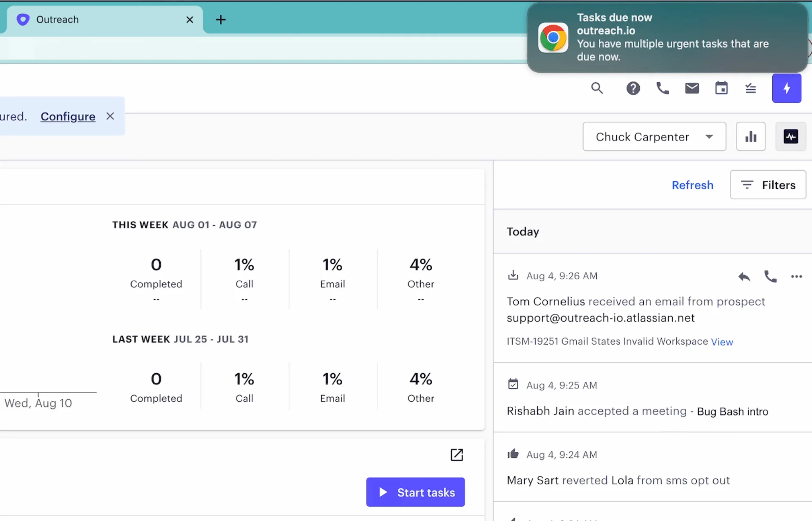Click the Configure link in banner
Screen dimensions: 812x521
coord(68,116)
